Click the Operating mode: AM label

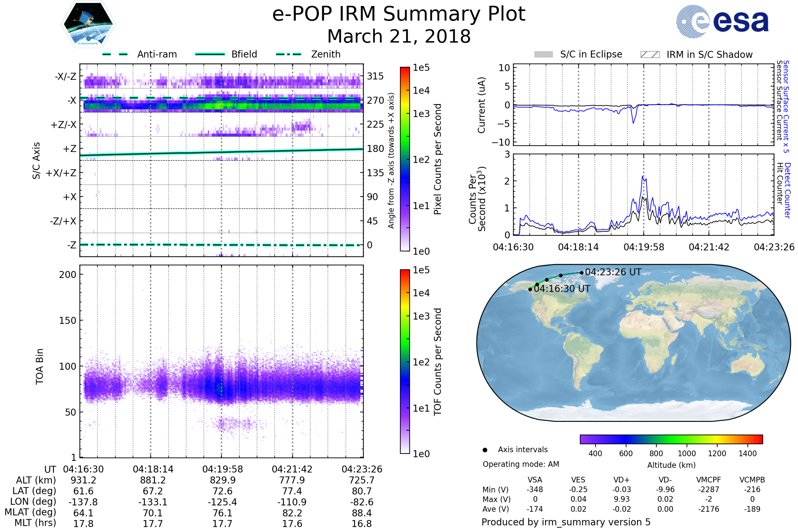(521, 464)
